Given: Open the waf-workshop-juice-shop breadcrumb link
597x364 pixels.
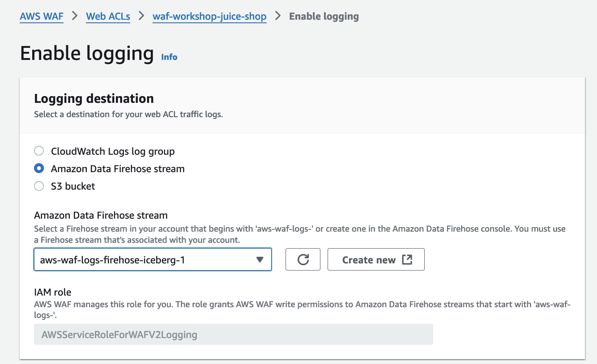Looking at the screenshot, I should pyautogui.click(x=209, y=17).
